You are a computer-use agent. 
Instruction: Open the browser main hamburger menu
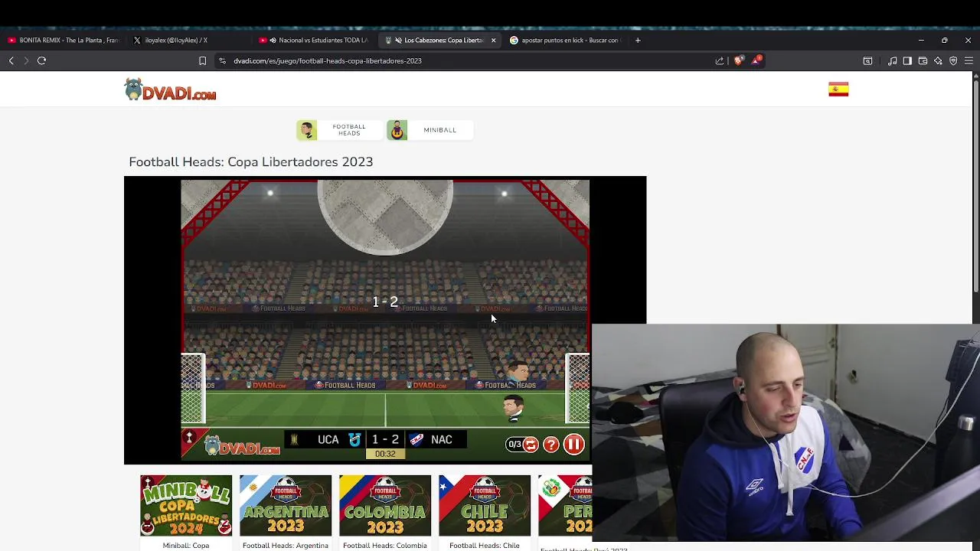(969, 60)
